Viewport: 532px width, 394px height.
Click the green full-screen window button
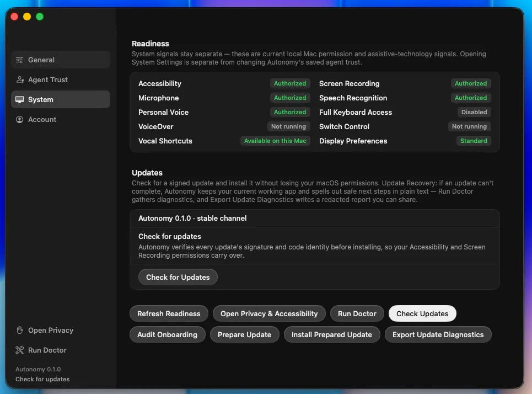[40, 17]
